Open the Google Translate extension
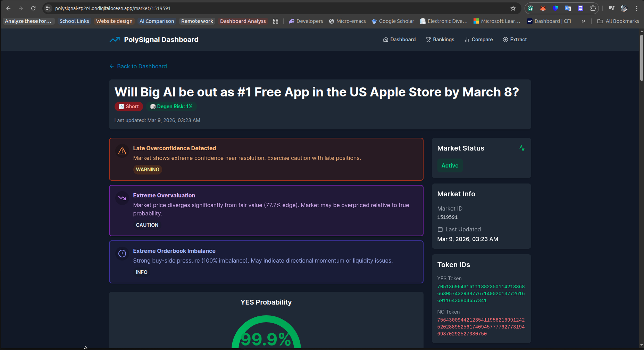 pos(568,8)
